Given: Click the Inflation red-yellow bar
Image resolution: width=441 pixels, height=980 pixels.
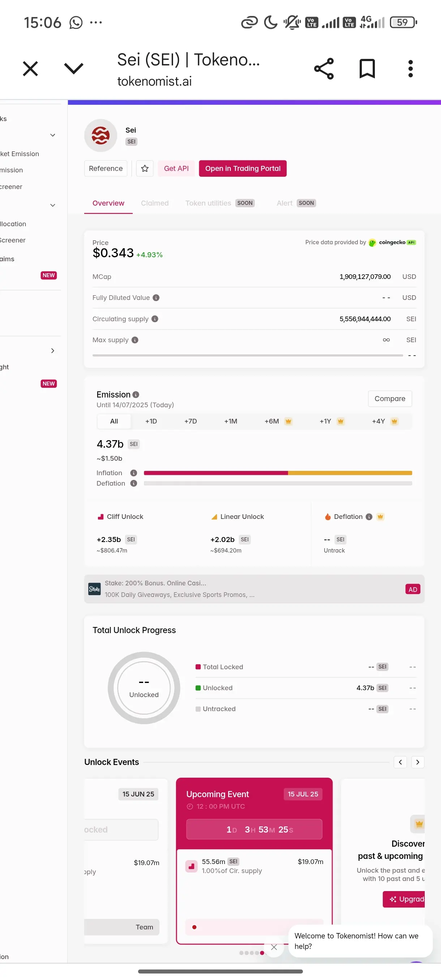Looking at the screenshot, I should pyautogui.click(x=278, y=473).
